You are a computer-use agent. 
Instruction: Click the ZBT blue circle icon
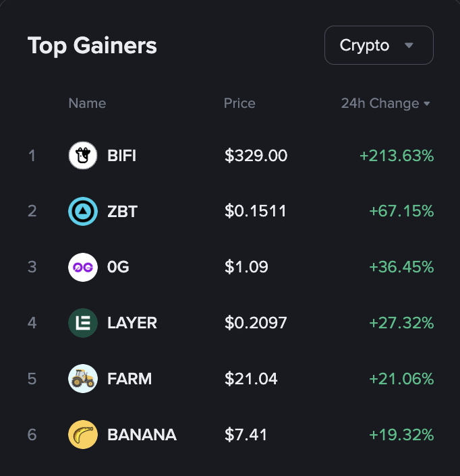point(83,212)
